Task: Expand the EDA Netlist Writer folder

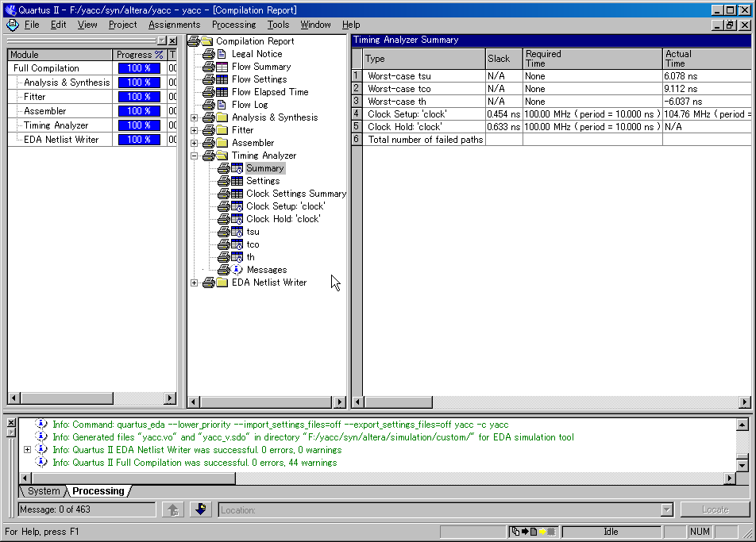Action: click(195, 283)
